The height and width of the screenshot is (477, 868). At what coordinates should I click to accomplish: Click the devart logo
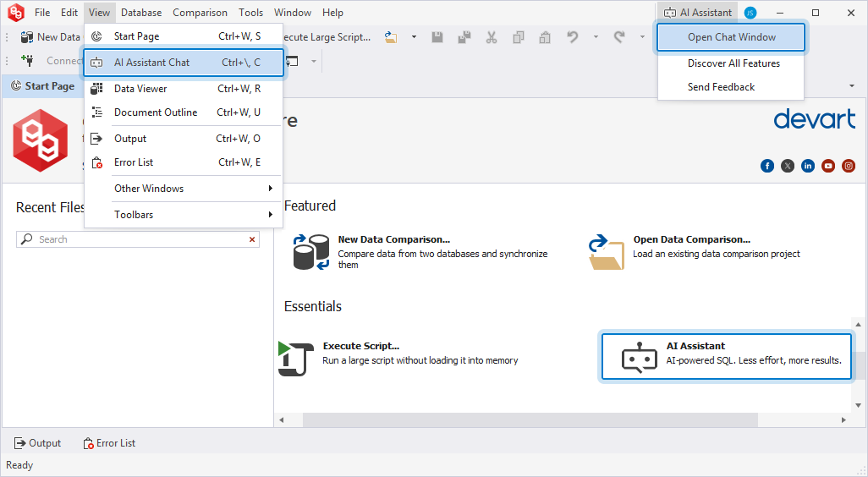(815, 119)
